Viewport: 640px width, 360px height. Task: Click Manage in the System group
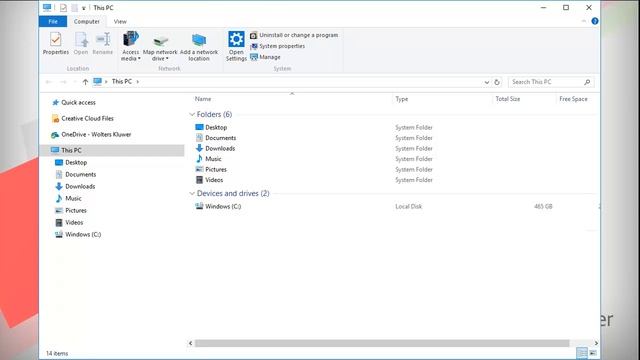pyautogui.click(x=265, y=57)
